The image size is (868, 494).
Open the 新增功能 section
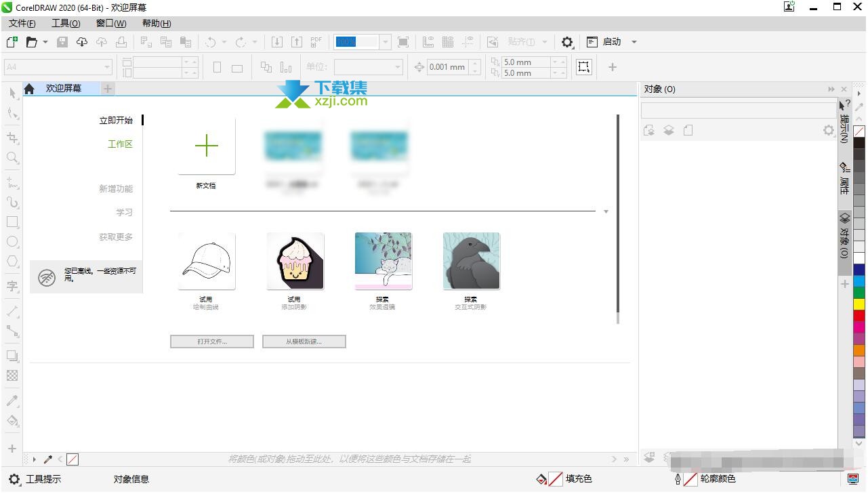click(116, 189)
